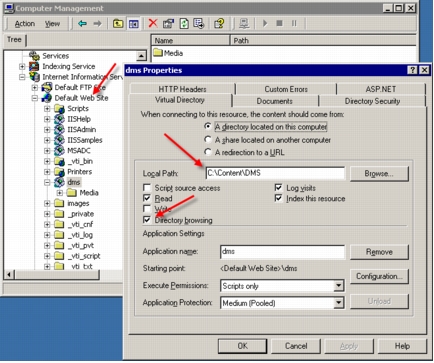Open the View menu
Image resolution: width=434 pixels, height=363 pixels.
click(53, 24)
